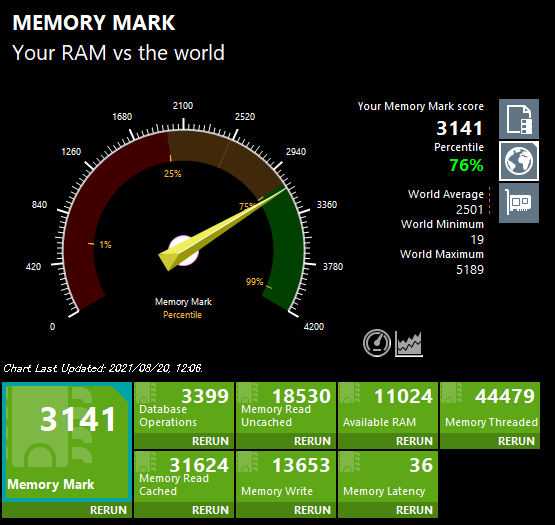555x525 pixels.
Task: Rerun the Memory Latency test
Action: coord(414,510)
